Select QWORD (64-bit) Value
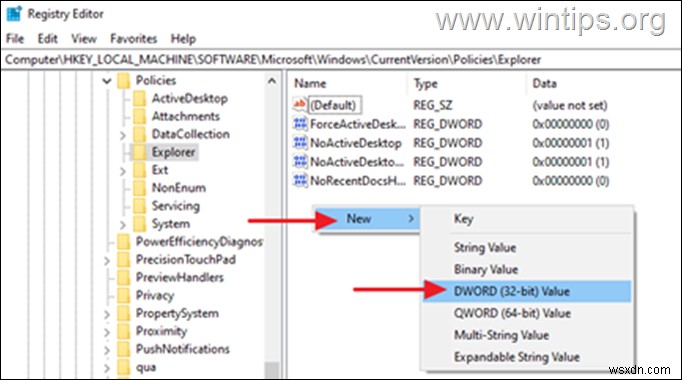The image size is (682, 380). coord(527,313)
